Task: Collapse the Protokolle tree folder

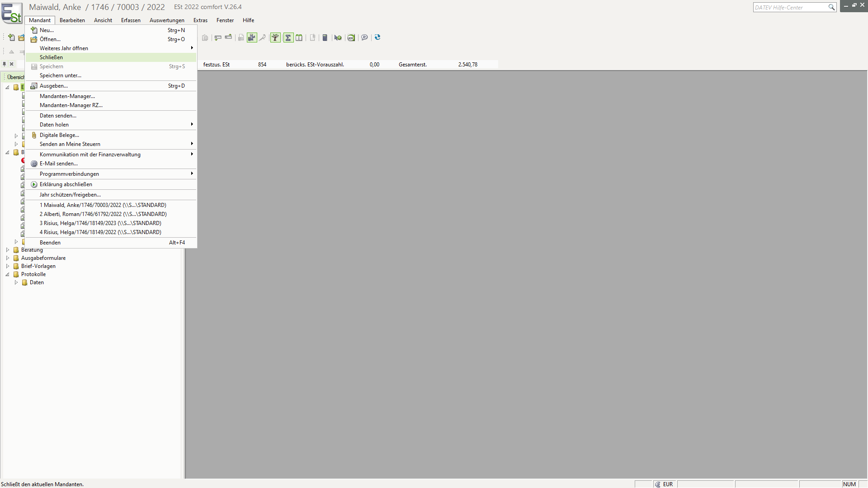Action: click(x=8, y=274)
